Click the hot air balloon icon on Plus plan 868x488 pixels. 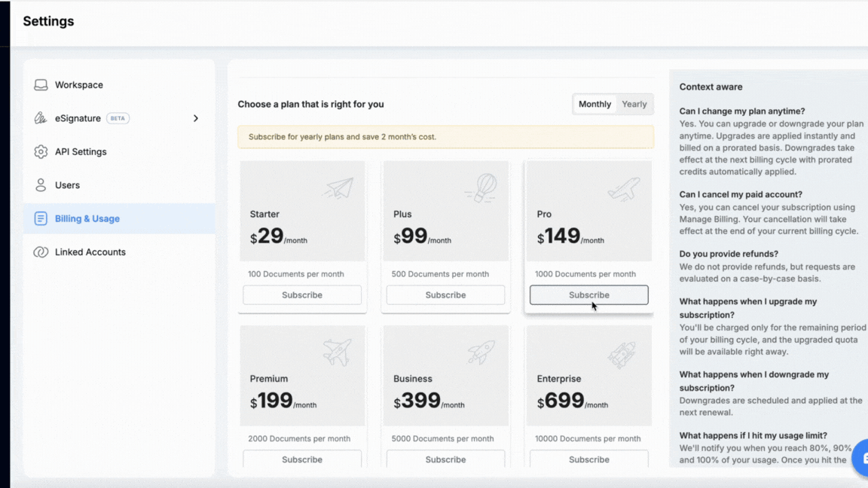(481, 188)
